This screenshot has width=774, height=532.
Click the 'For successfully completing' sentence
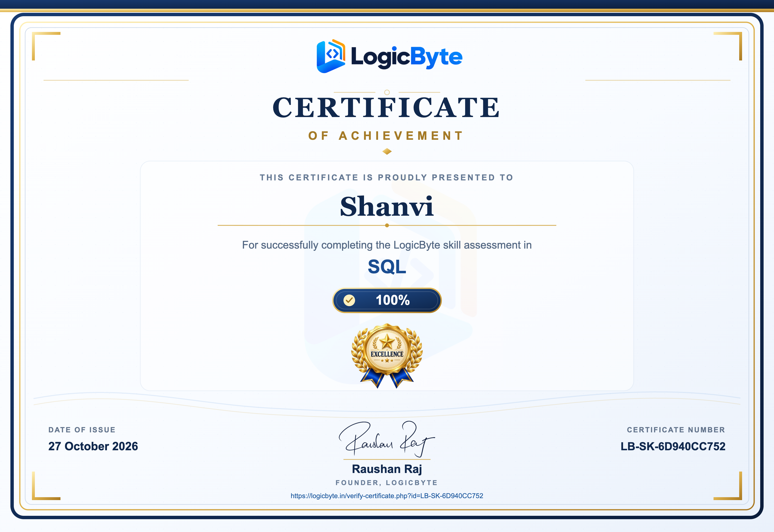387,245
